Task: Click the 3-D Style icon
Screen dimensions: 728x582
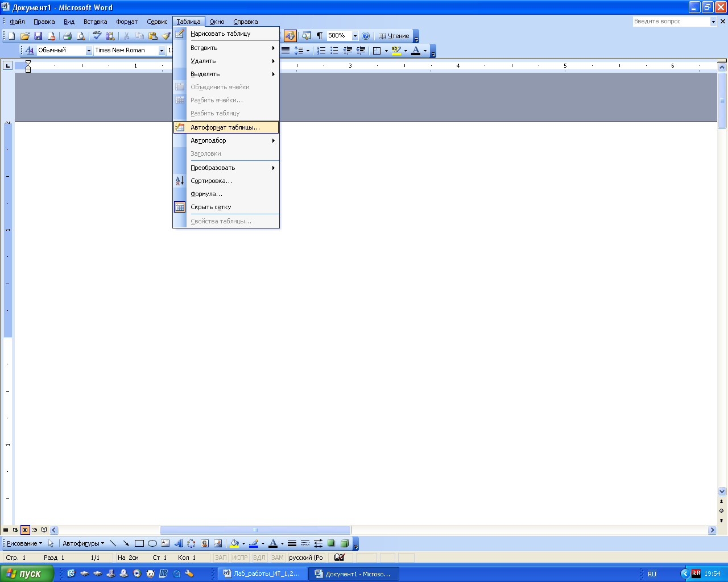Action: click(x=344, y=543)
